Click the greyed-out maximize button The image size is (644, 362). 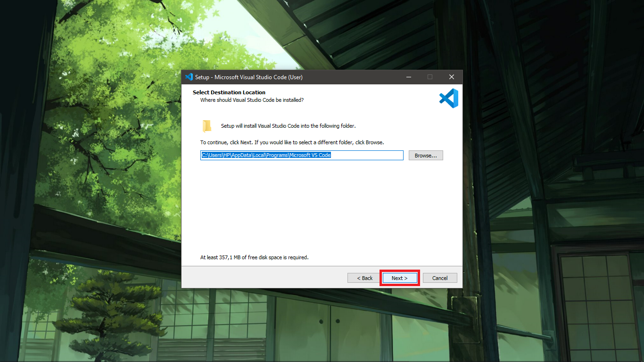(x=429, y=77)
